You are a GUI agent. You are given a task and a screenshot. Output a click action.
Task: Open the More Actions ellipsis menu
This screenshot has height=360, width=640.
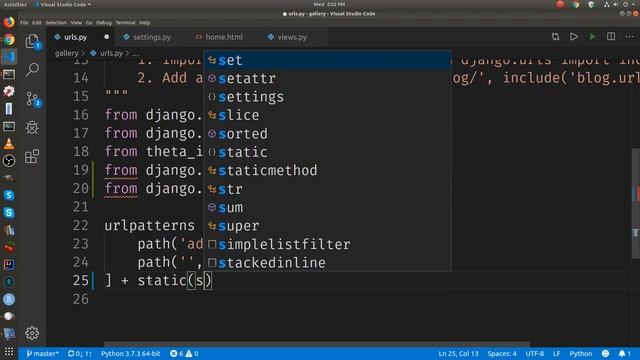click(629, 37)
